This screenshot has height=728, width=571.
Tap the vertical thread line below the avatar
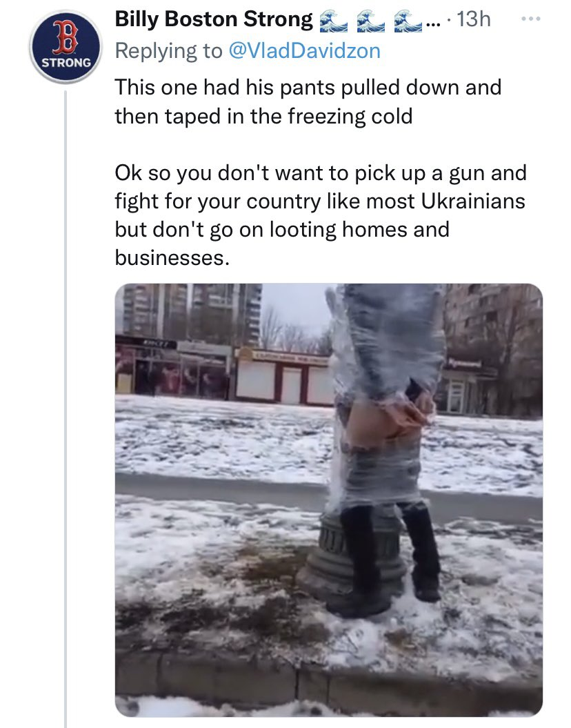pos(66,409)
